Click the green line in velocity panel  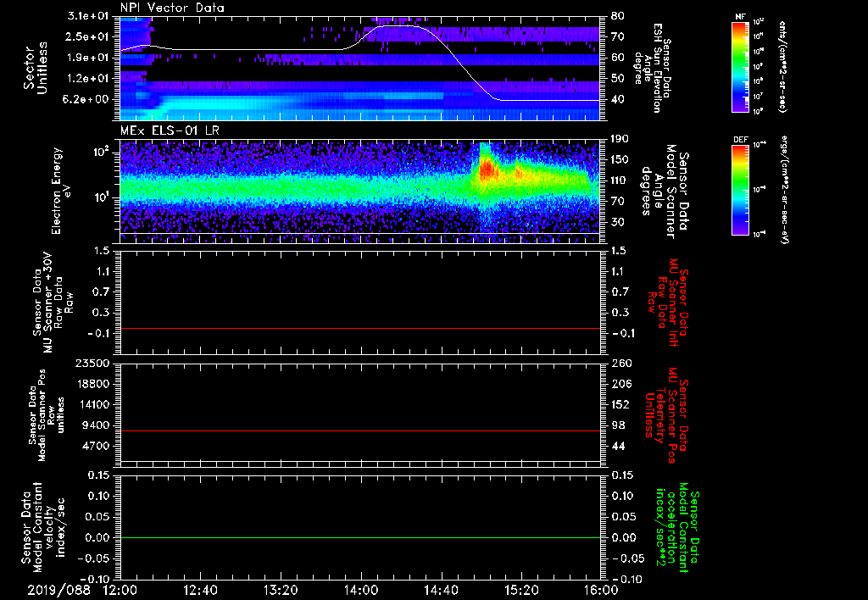[359, 537]
